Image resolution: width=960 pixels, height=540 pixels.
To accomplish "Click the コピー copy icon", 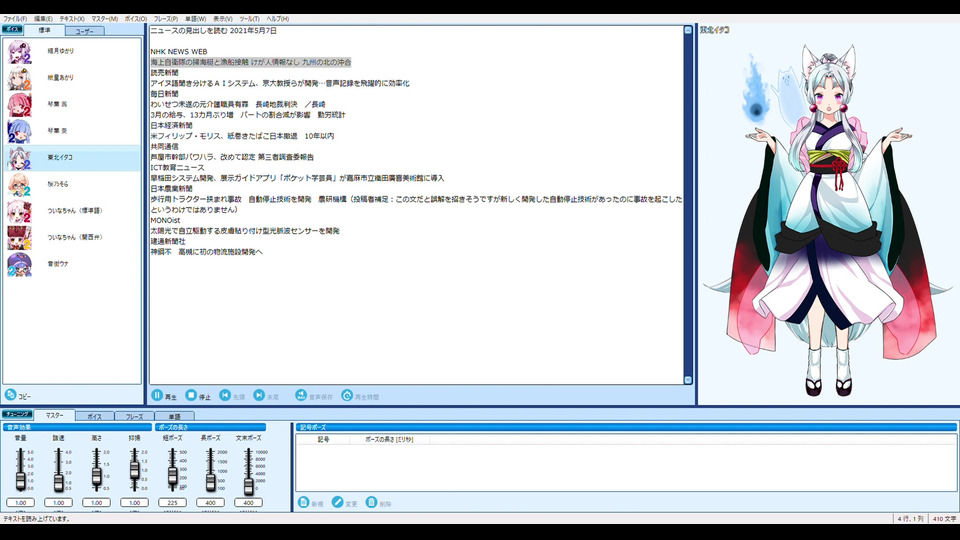I will coord(10,395).
